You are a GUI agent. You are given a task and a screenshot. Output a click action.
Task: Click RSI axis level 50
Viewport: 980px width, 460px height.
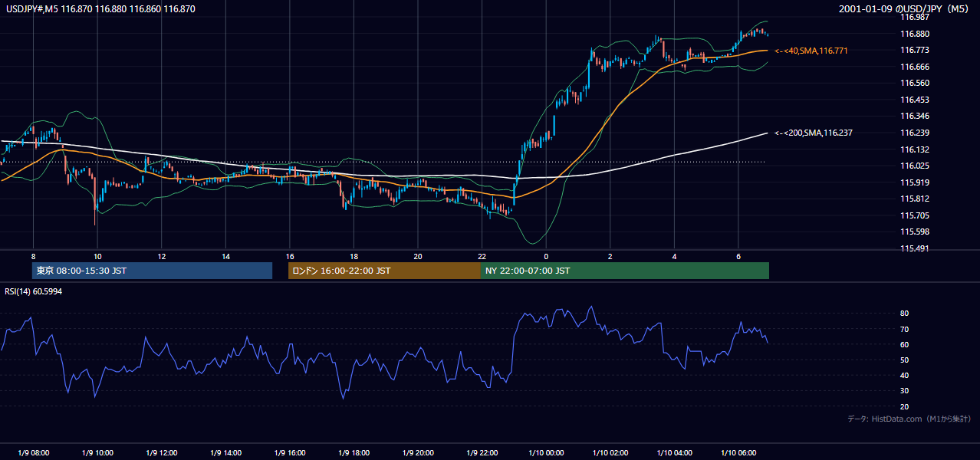(x=904, y=360)
